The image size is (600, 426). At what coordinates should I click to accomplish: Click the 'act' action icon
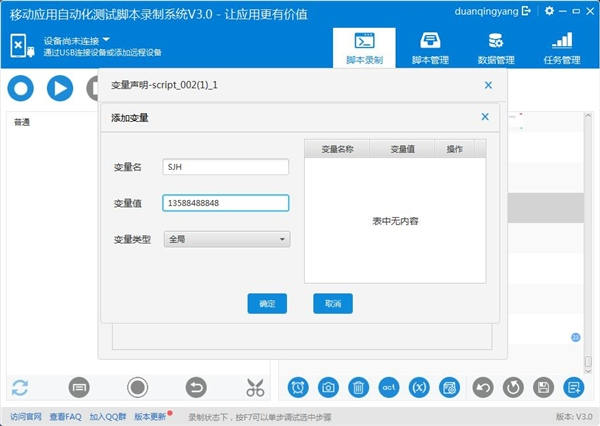[x=389, y=387]
